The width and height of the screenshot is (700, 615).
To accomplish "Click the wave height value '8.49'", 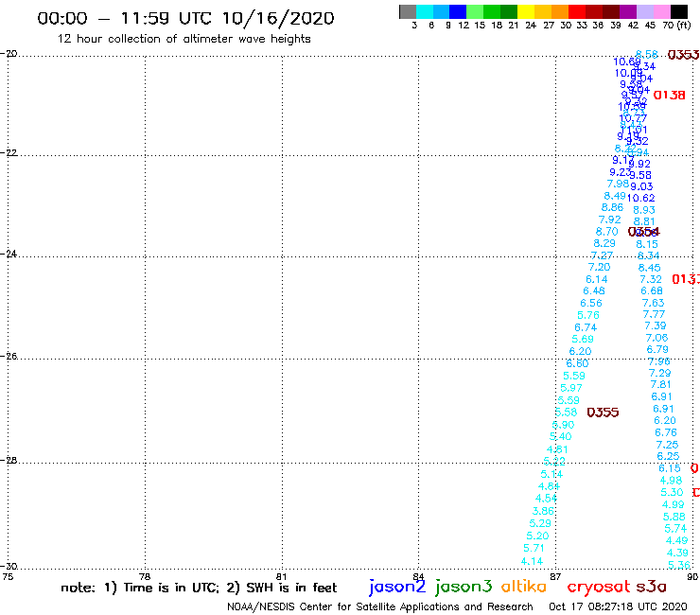I will (x=615, y=196).
